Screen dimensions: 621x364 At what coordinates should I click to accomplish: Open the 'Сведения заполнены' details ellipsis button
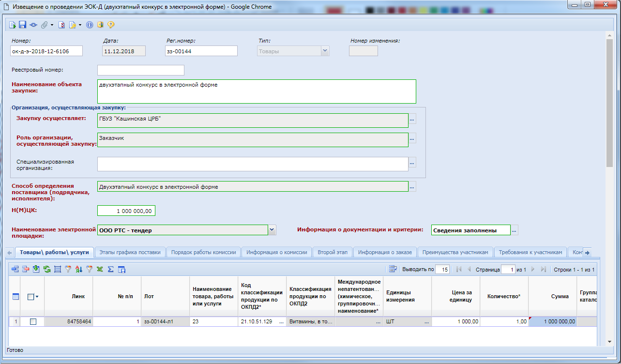point(515,230)
